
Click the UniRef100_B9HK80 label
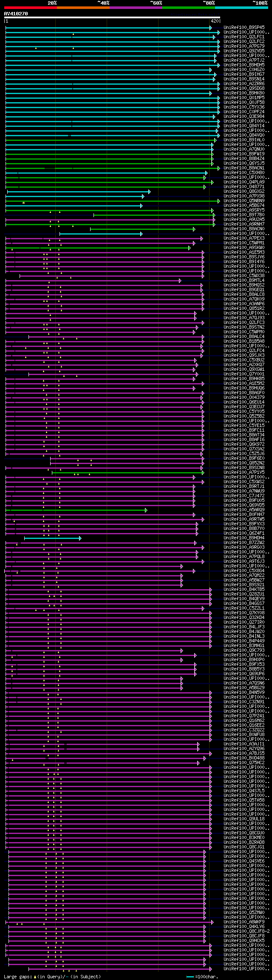(x=244, y=93)
